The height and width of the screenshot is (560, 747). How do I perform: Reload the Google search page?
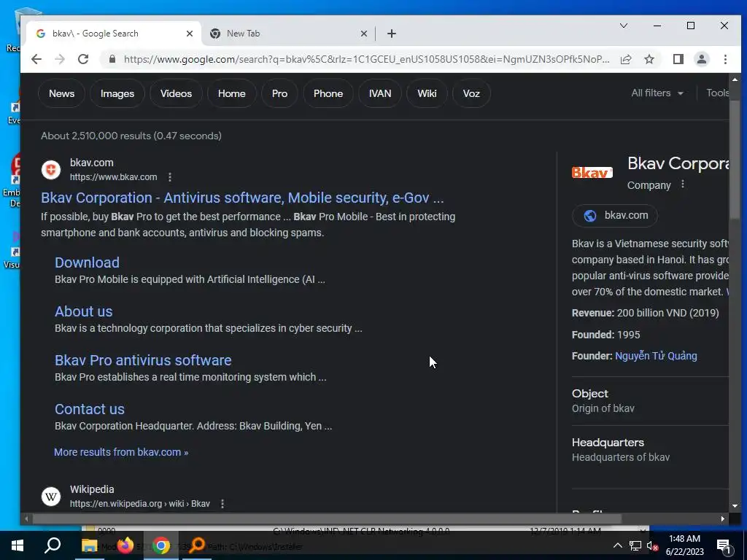click(x=83, y=59)
